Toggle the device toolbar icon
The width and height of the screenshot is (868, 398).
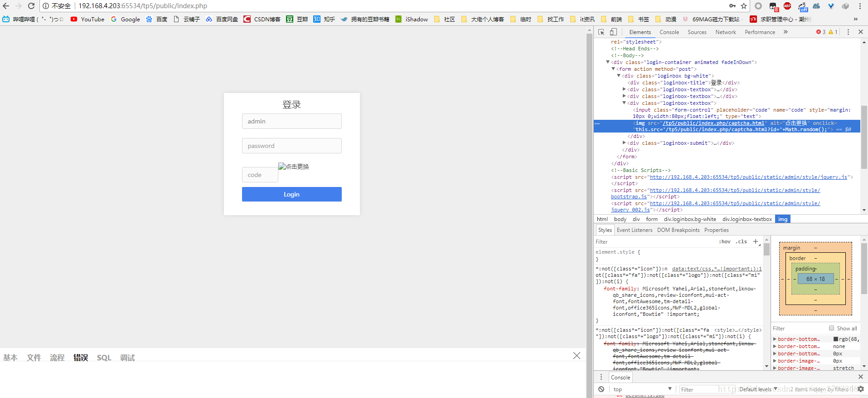pos(613,32)
